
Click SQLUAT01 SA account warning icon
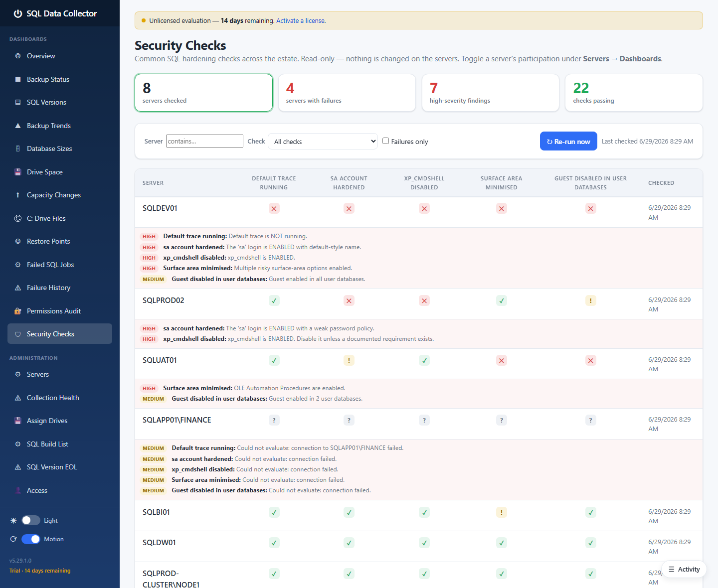coord(349,360)
